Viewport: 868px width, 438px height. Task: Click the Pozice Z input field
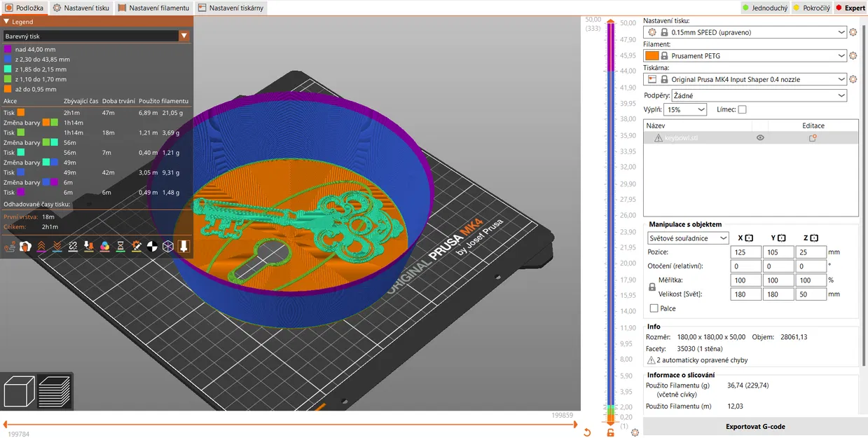[x=811, y=252]
